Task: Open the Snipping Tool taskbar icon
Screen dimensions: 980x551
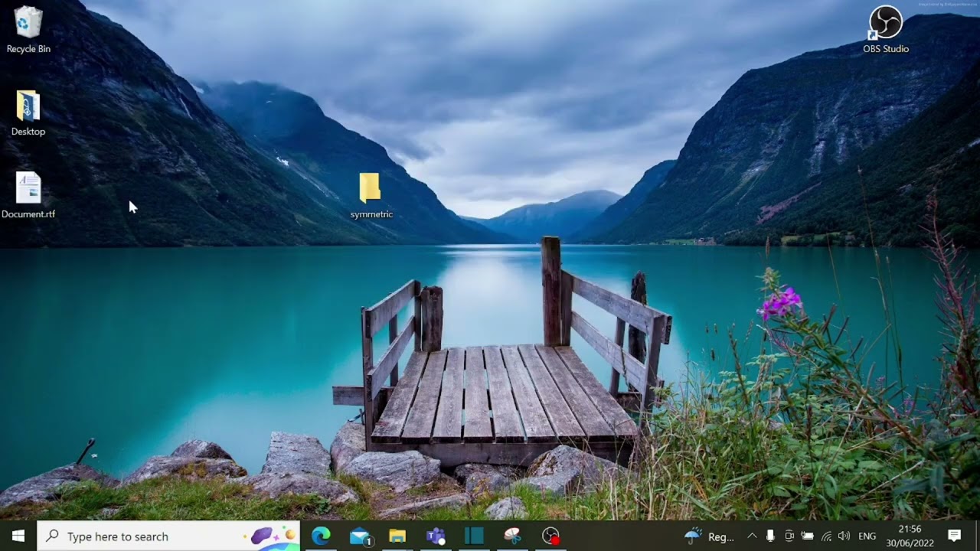Action: (x=512, y=536)
